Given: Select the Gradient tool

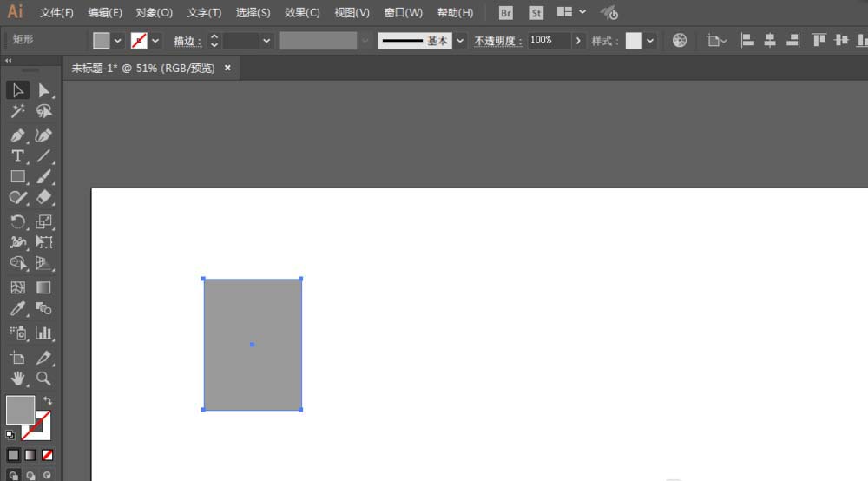Looking at the screenshot, I should pyautogui.click(x=43, y=287).
